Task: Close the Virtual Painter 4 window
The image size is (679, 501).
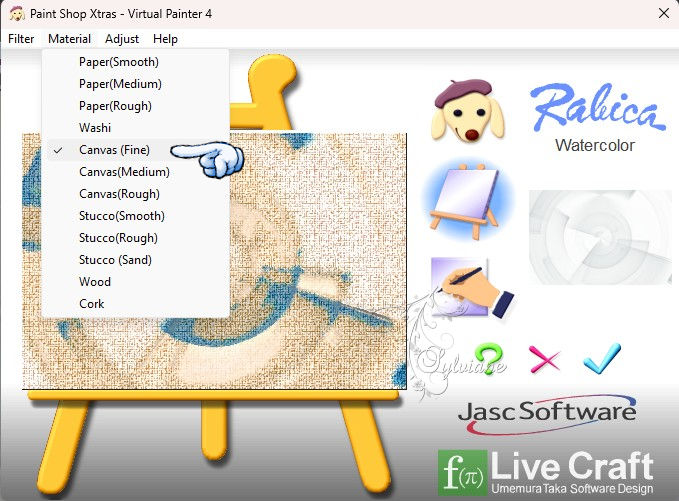Action: tap(663, 13)
